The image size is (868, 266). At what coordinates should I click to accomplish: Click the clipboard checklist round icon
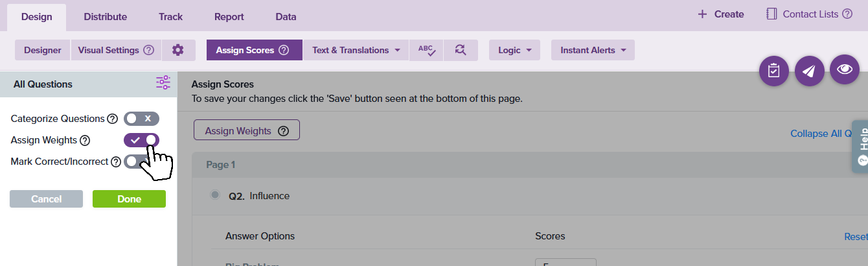[773, 71]
